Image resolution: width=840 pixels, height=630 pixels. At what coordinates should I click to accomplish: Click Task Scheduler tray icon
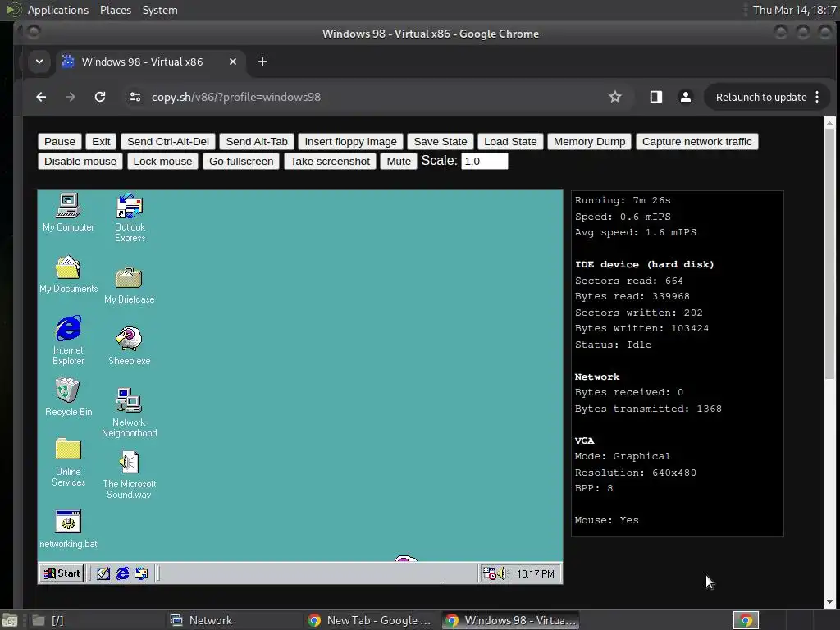point(489,573)
